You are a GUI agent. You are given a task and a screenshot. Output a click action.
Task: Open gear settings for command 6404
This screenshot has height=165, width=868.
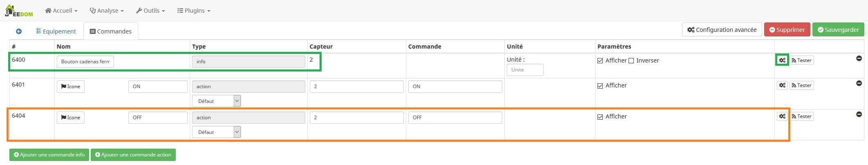[x=782, y=116]
